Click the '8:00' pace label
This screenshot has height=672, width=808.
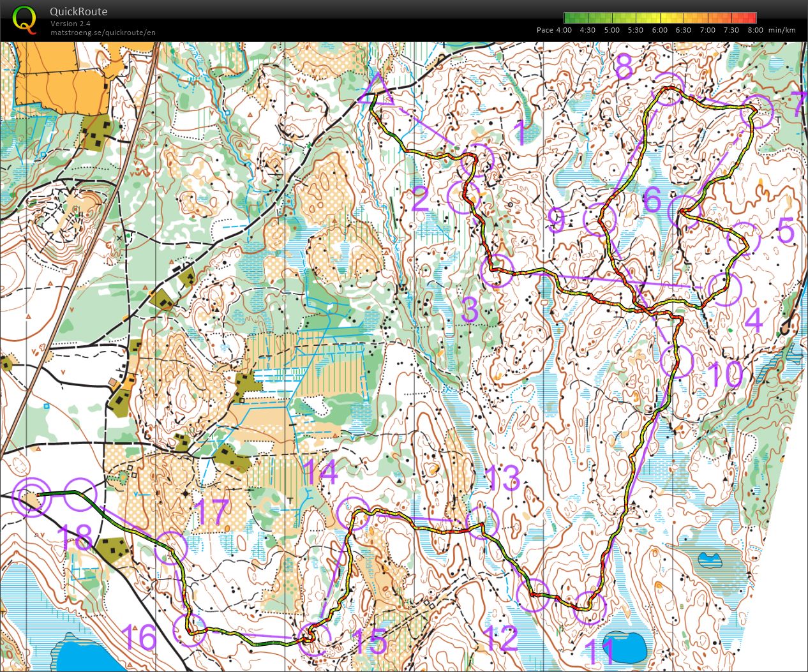tap(755, 30)
